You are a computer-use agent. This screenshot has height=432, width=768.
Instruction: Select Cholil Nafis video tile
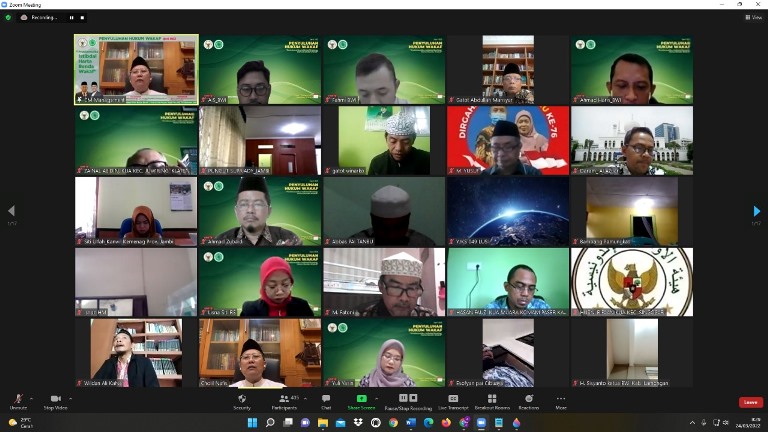(x=260, y=353)
